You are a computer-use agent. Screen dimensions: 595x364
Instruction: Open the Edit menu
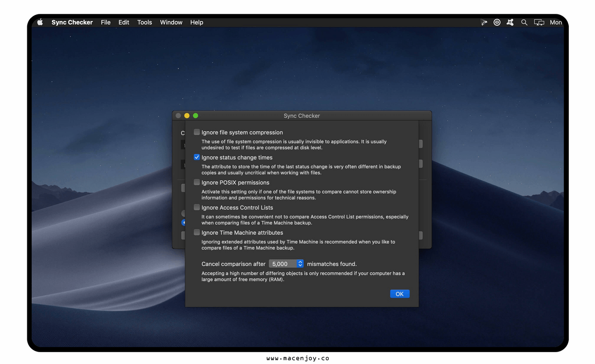tap(124, 22)
